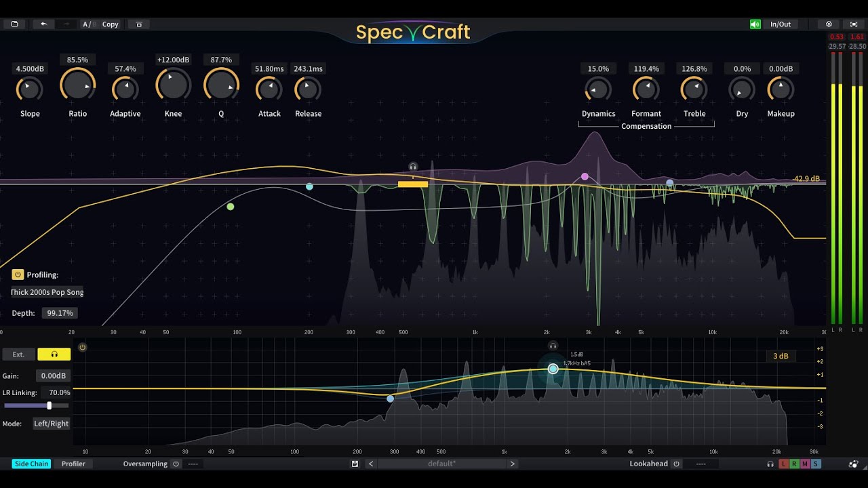
Task: Select the sidechain EQ node at 1.7kHz
Action: click(553, 369)
